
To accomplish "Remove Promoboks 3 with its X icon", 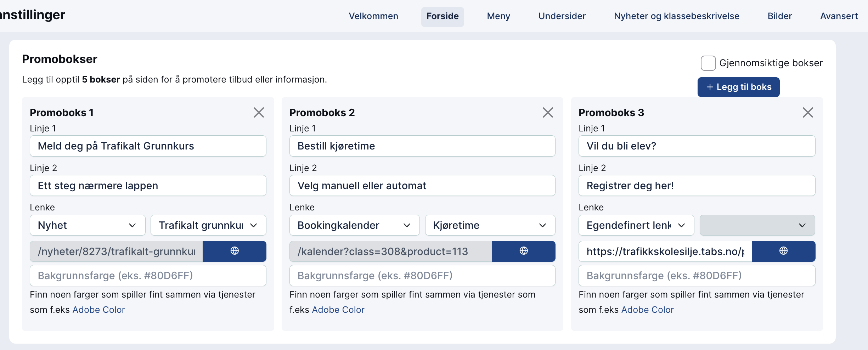I will (808, 113).
